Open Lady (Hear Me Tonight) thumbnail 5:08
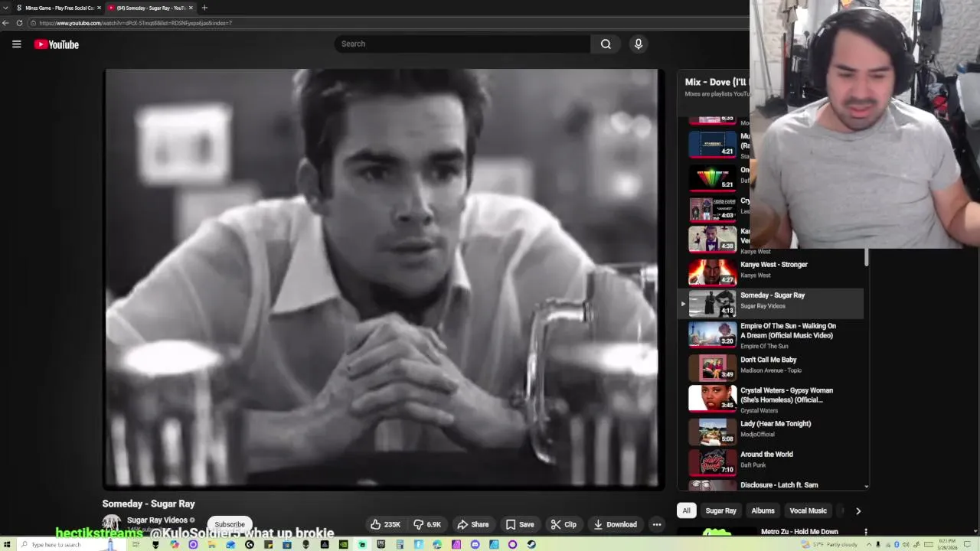 [712, 432]
